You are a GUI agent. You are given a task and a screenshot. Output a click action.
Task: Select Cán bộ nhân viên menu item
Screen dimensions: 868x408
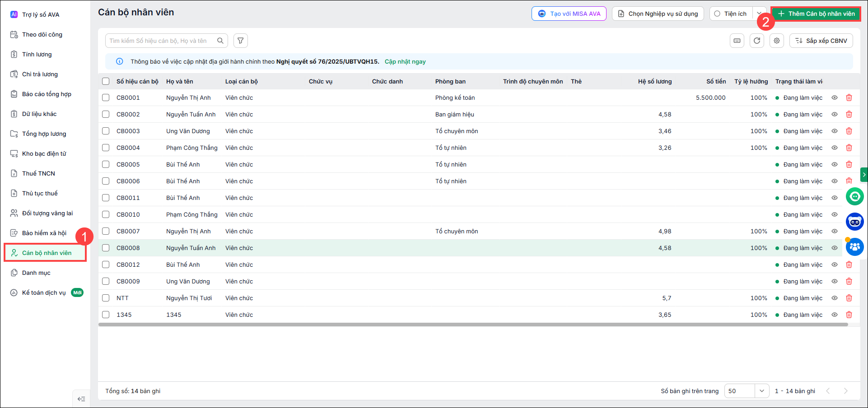(45, 253)
